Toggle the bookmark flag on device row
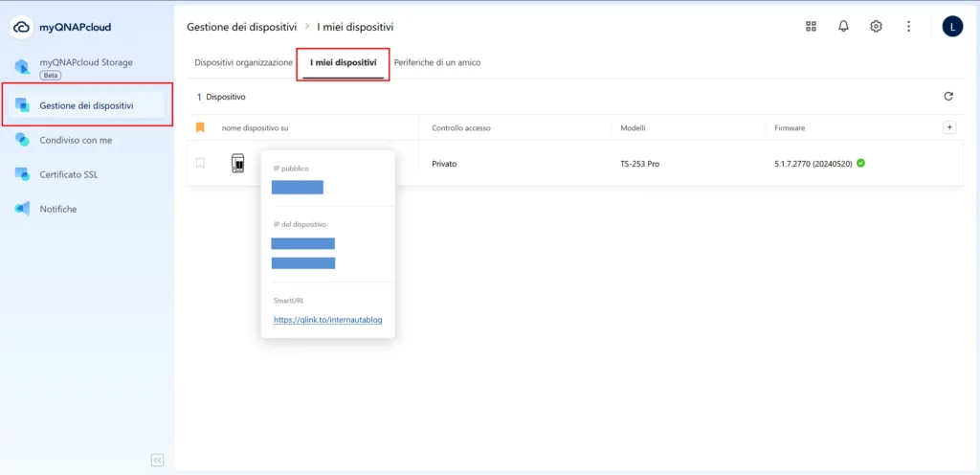This screenshot has width=980, height=475. (200, 164)
